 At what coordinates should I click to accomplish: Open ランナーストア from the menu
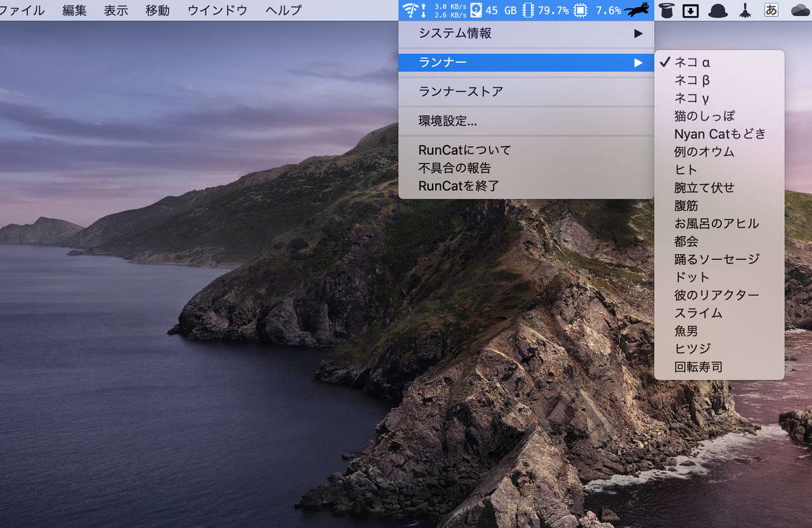461,91
